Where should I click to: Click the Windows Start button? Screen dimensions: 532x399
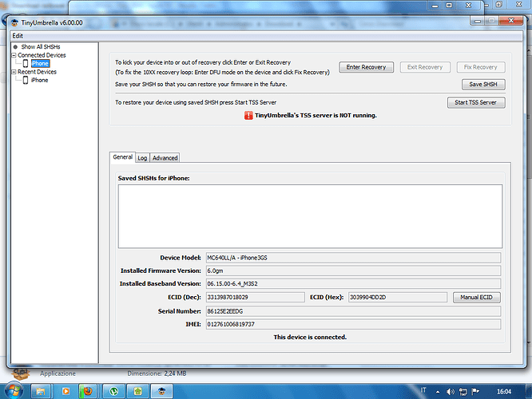[x=13, y=390]
